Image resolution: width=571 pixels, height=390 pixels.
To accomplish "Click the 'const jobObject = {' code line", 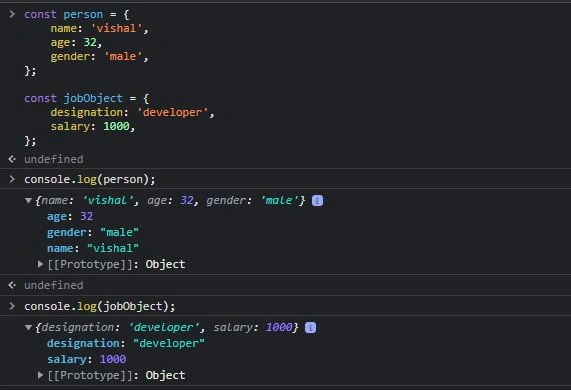I will click(x=87, y=98).
